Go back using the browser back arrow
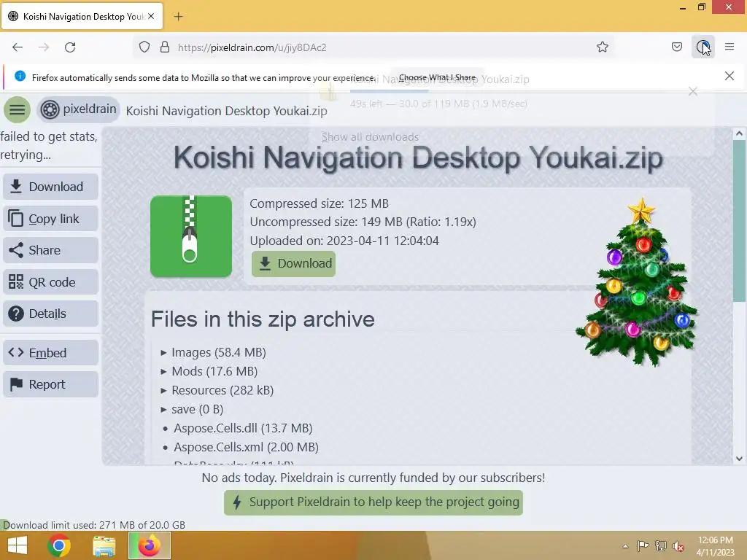 point(18,47)
